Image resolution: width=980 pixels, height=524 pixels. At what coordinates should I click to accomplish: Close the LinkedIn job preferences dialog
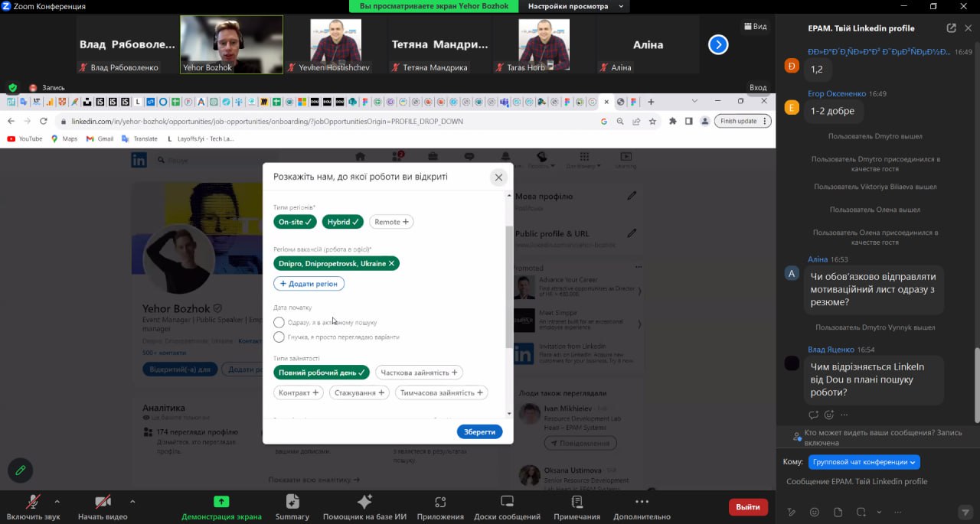coord(498,177)
